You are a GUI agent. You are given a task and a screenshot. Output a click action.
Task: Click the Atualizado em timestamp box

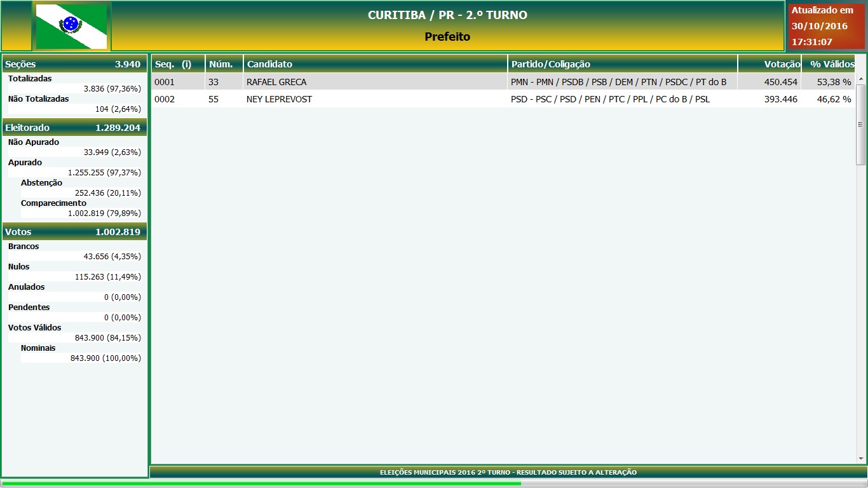click(x=826, y=27)
